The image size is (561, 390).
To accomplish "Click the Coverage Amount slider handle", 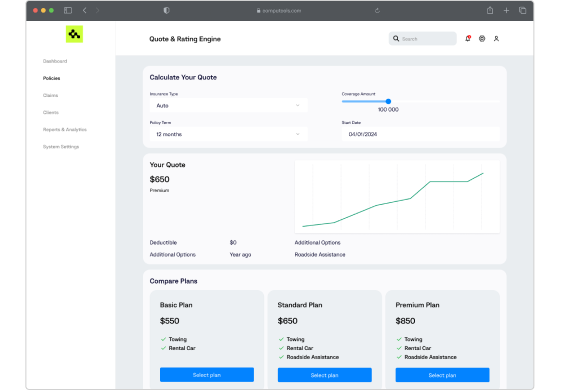I will [388, 102].
